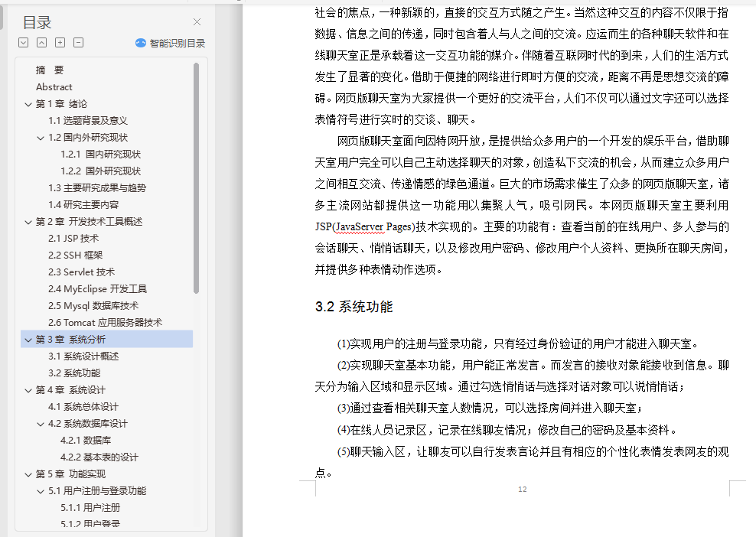Image resolution: width=756 pixels, height=537 pixels.
Task: Collapse the 第4章 系统设计 chevron
Action: [x=28, y=390]
